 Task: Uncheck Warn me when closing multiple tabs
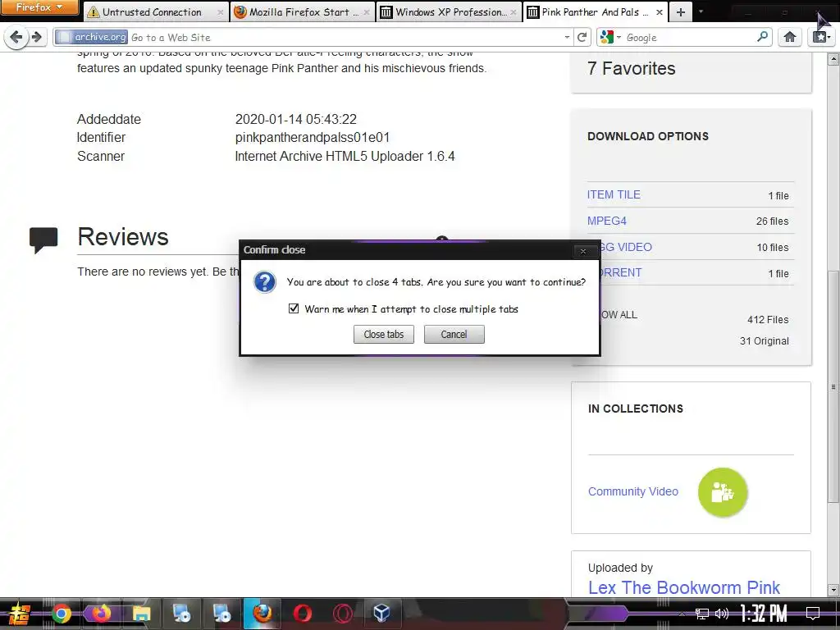pos(294,308)
